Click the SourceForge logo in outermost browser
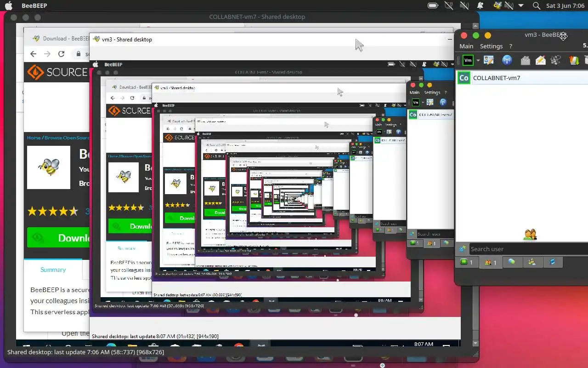Image resolution: width=588 pixels, height=368 pixels. (57, 72)
